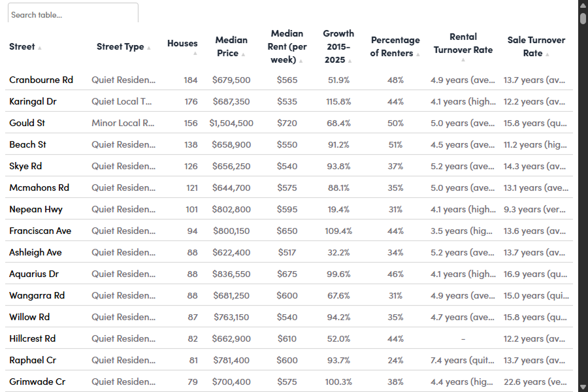The image size is (588, 392).
Task: Sort by Rental Turnover Rate arrow
Action: click(x=463, y=60)
